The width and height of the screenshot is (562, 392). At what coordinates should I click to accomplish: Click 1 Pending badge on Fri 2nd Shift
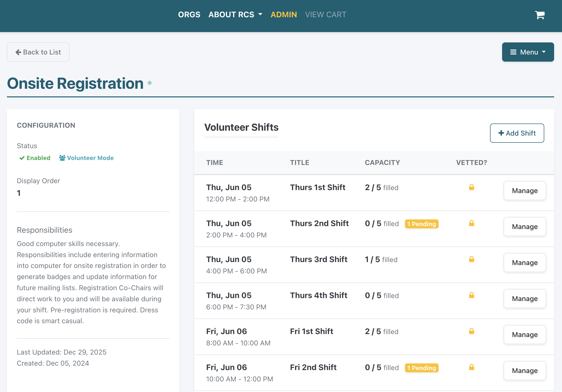coord(421,368)
